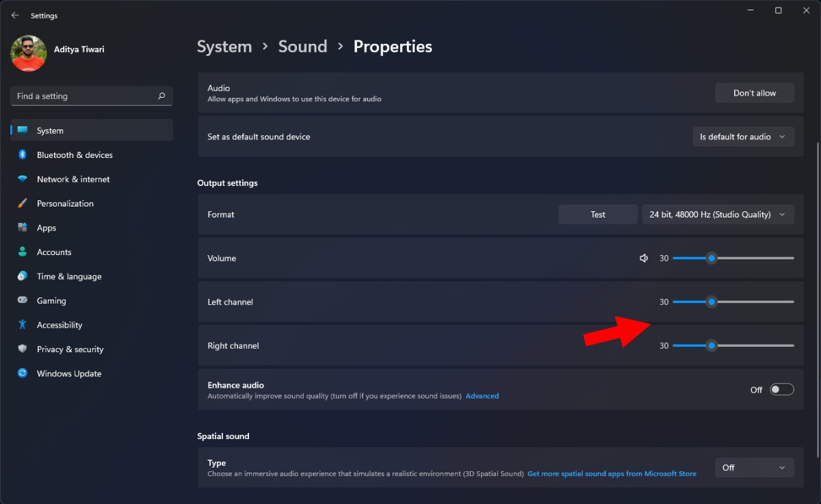Turn on the Enhance audio toggle

click(x=781, y=390)
